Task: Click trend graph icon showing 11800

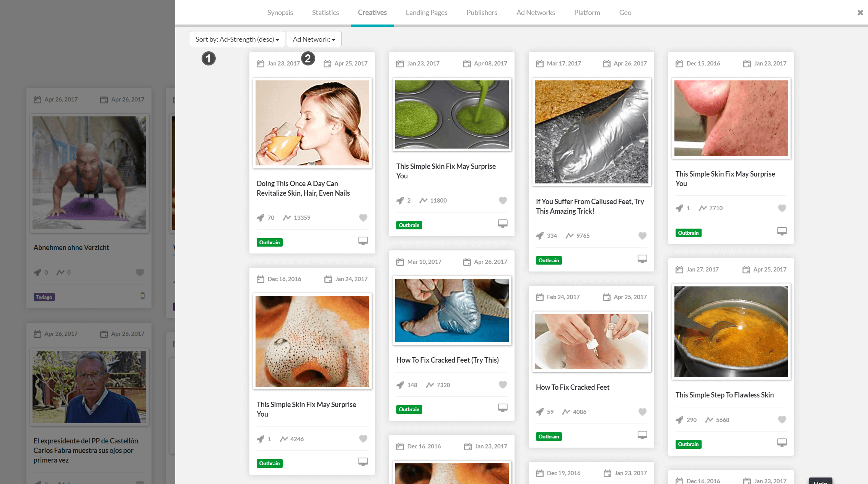Action: 423,200
